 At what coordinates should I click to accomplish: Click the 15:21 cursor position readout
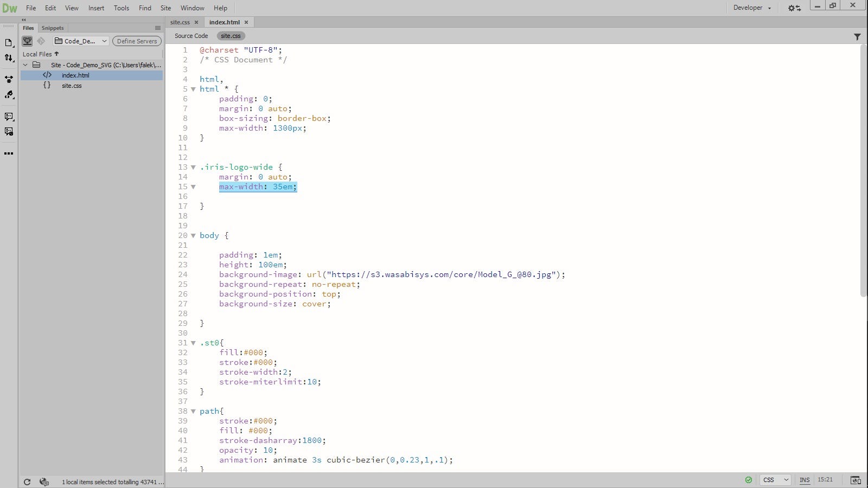pos(825,480)
